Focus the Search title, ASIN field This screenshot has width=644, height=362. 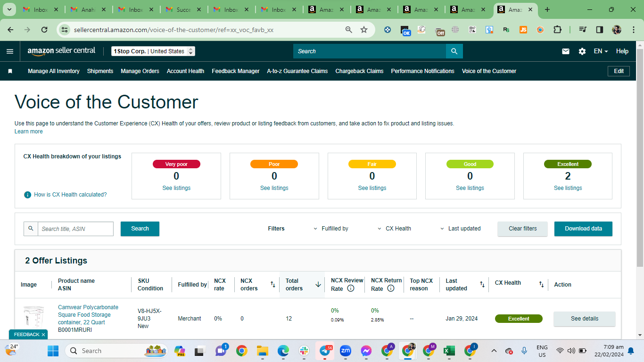(x=75, y=229)
